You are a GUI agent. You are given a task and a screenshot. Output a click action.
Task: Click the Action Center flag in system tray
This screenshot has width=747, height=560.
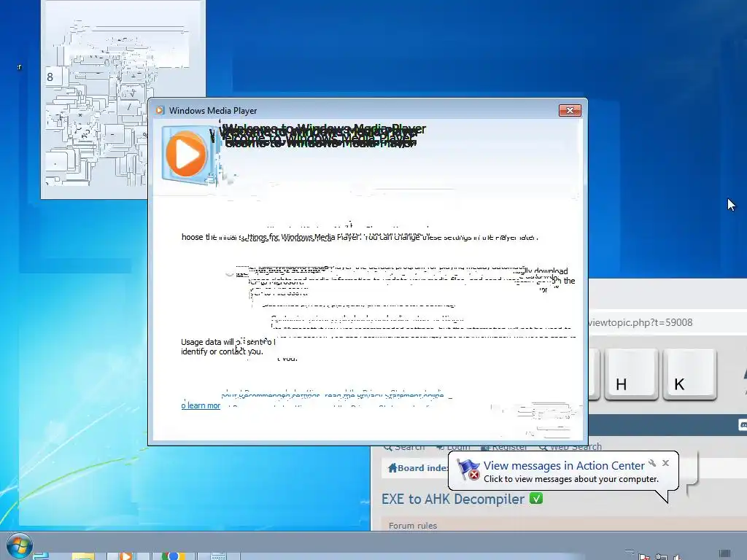coord(644,556)
